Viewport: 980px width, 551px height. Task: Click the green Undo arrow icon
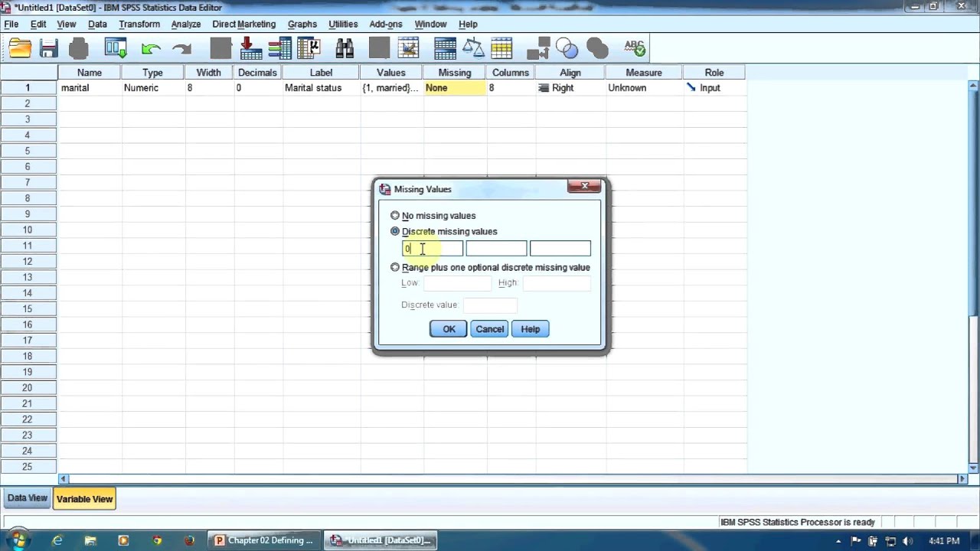pyautogui.click(x=151, y=49)
